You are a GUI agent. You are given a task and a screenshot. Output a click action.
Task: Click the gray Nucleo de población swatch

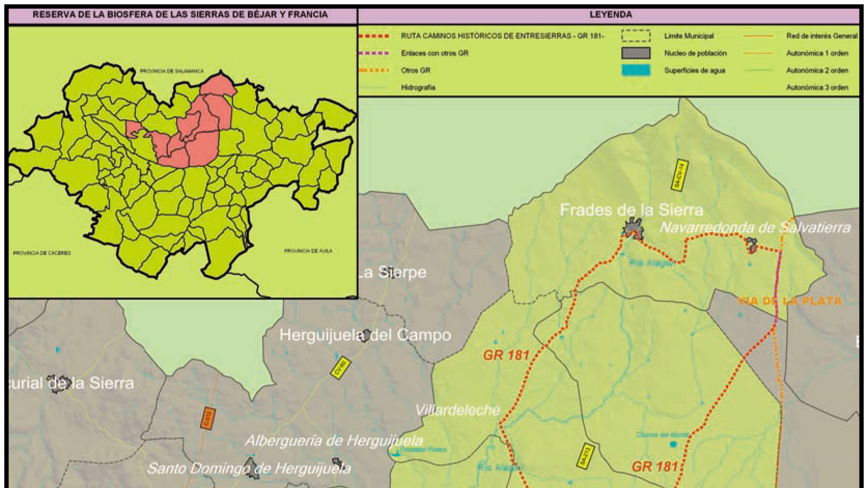pos(636,53)
